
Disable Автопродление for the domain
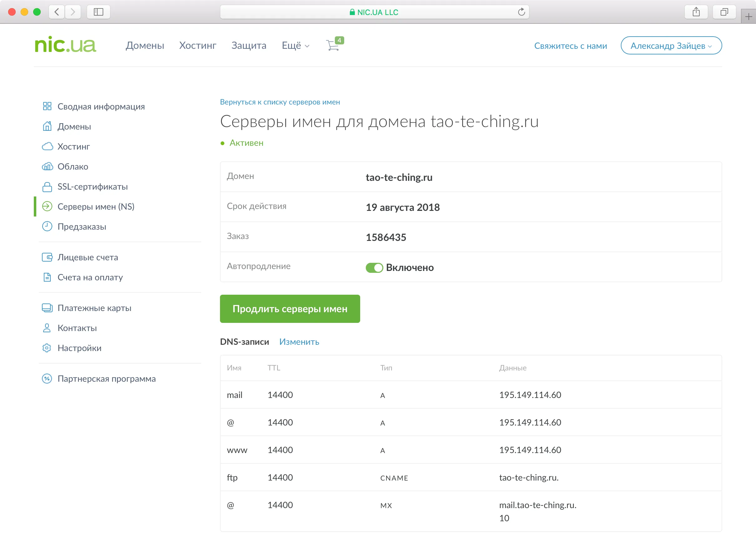[374, 267]
